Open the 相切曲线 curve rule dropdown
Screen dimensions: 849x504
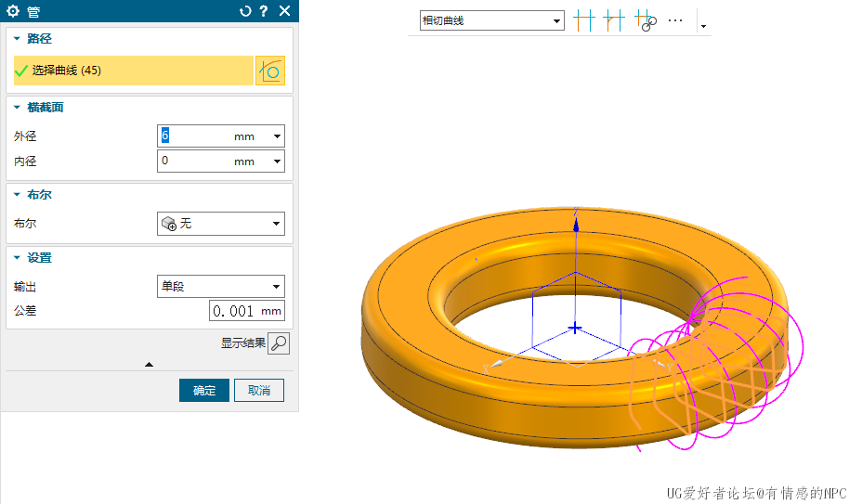(491, 20)
